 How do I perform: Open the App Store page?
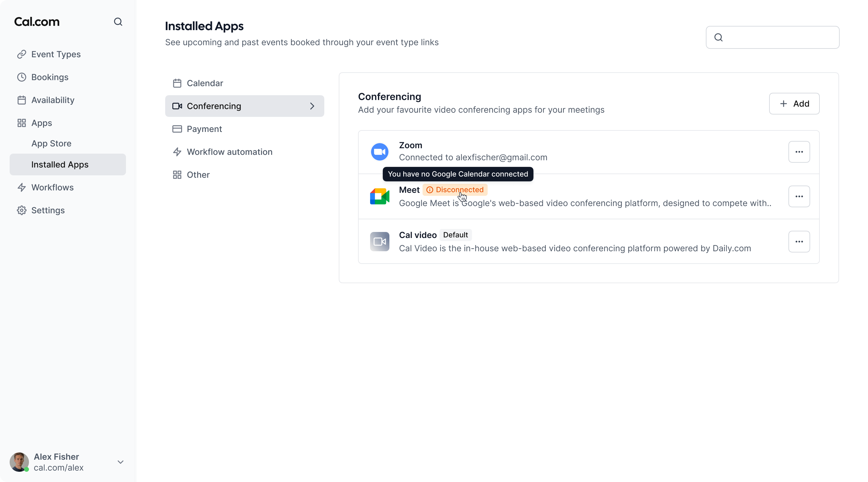pyautogui.click(x=52, y=143)
